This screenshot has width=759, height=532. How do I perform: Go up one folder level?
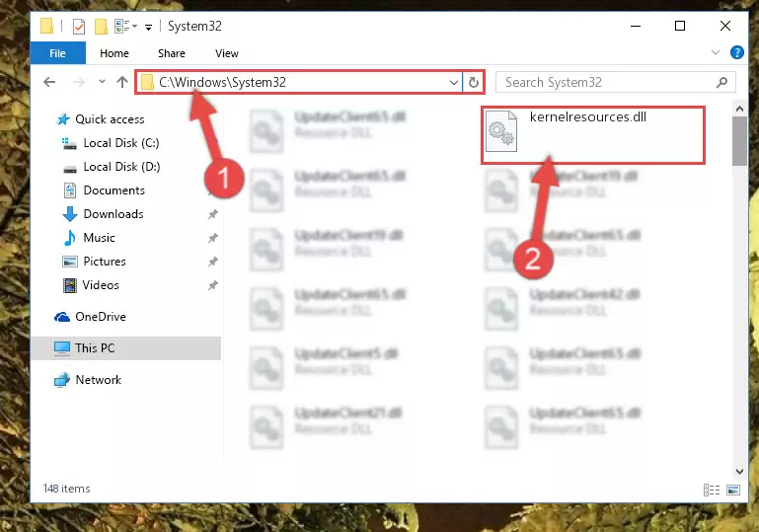(x=122, y=82)
